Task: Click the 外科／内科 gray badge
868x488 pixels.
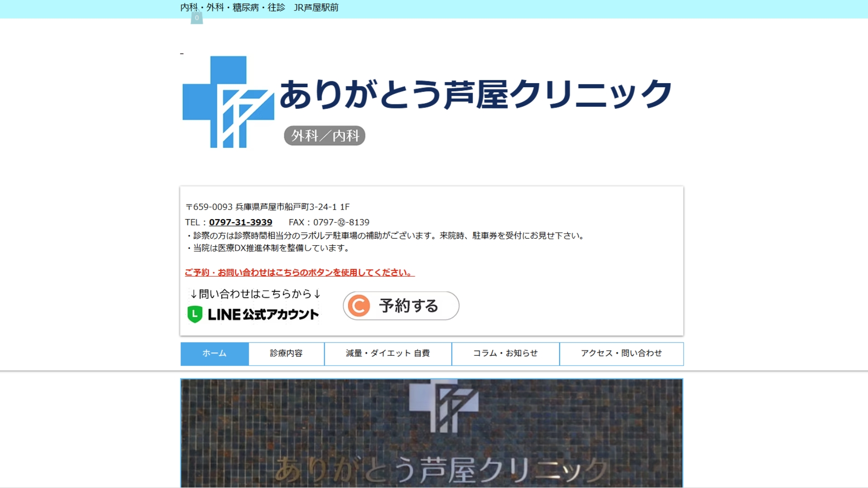Action: [x=324, y=136]
